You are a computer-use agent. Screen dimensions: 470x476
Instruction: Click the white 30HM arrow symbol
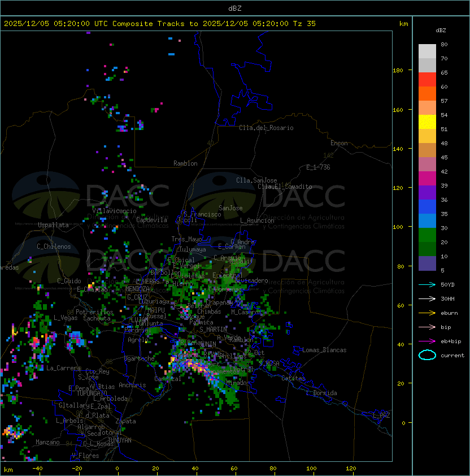point(427,299)
